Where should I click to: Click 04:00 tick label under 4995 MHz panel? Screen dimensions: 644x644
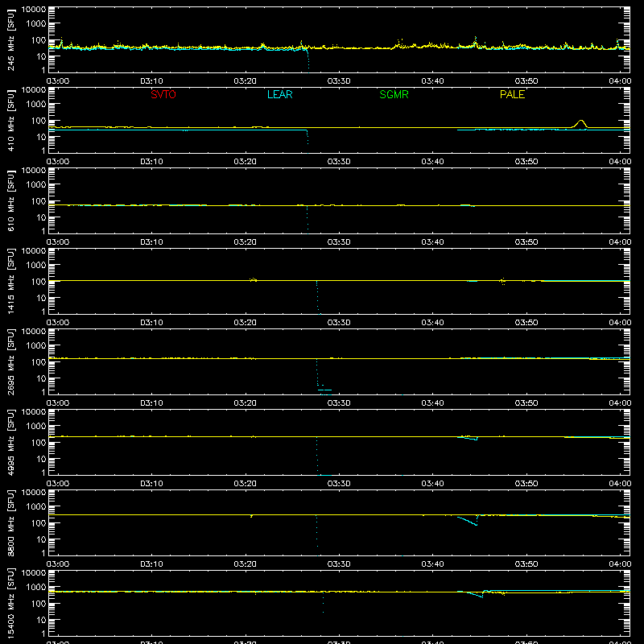[620, 484]
